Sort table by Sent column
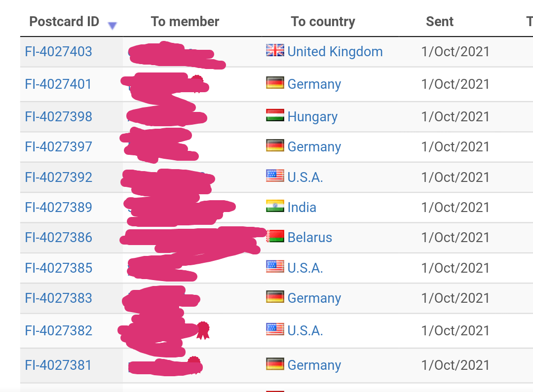This screenshot has width=533, height=392. pos(440,21)
